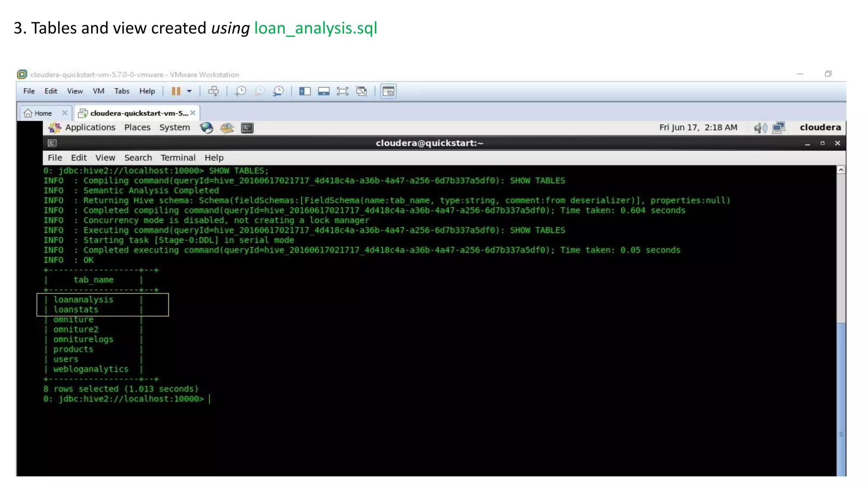Maximize the cloudera@quickstart terminal window
This screenshot has width=868, height=488.
(822, 143)
